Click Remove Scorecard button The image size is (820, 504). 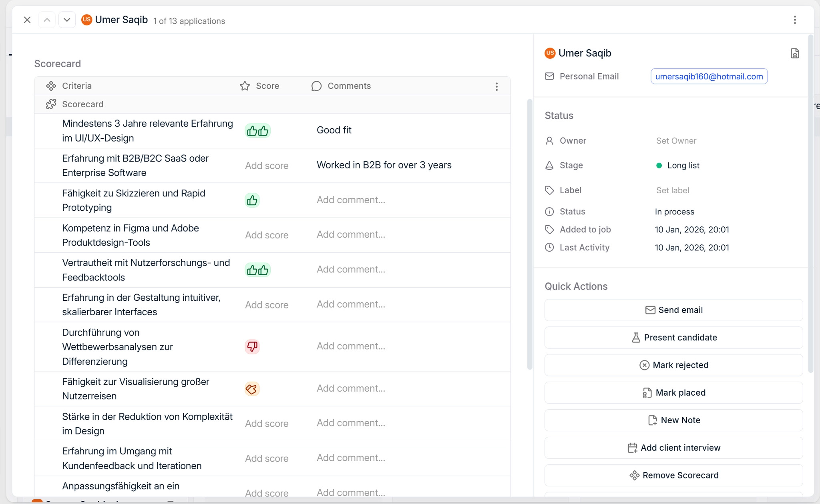(x=673, y=475)
